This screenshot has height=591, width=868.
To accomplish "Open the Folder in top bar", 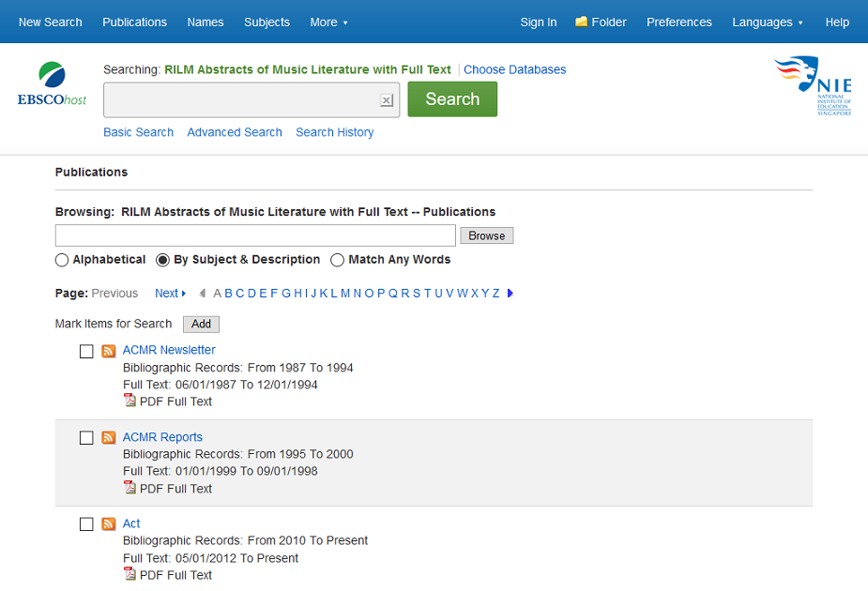I will point(601,23).
